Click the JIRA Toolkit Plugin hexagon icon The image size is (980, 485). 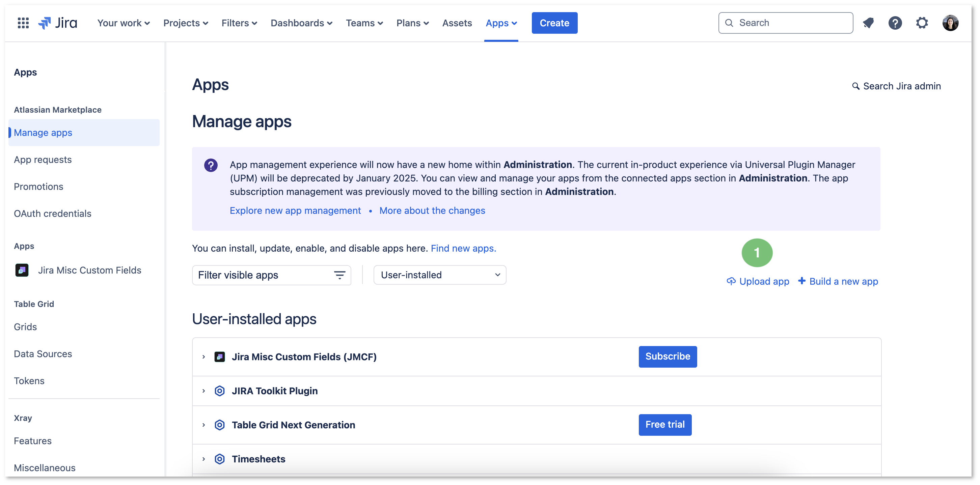click(x=219, y=391)
